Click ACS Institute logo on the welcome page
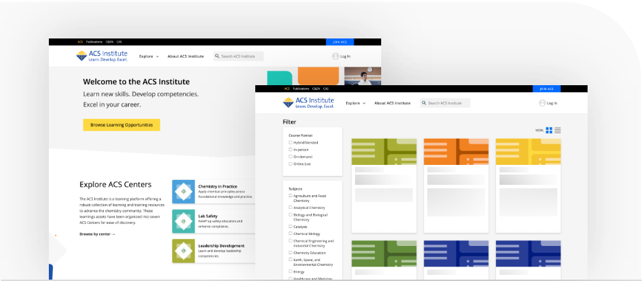This screenshot has height=281, width=644. point(102,56)
